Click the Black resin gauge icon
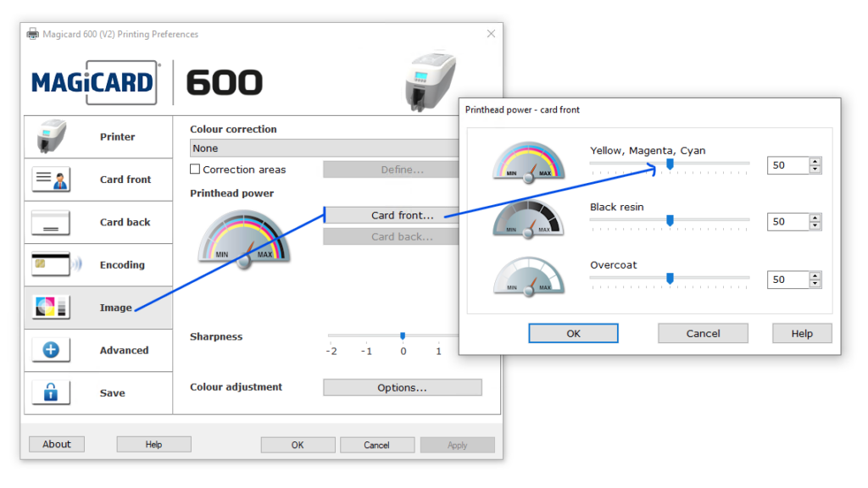The height and width of the screenshot is (488, 868). [x=527, y=219]
